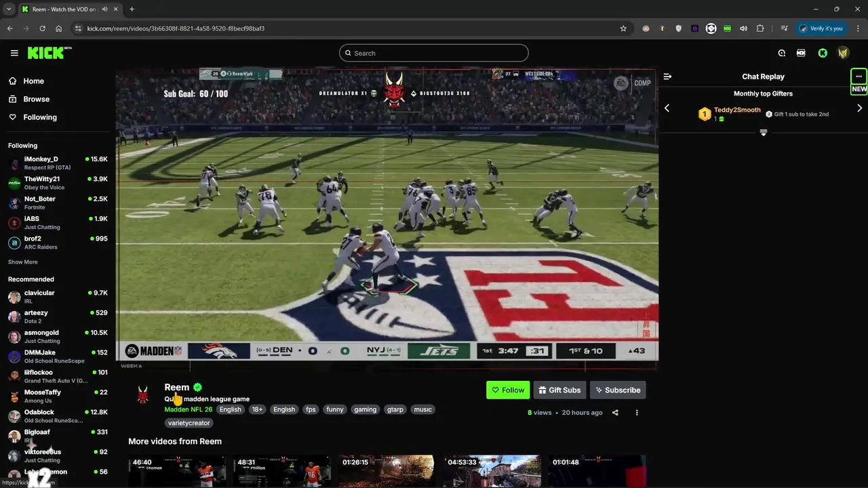Click the KICK logo
The width and height of the screenshot is (868, 488).
click(x=50, y=53)
